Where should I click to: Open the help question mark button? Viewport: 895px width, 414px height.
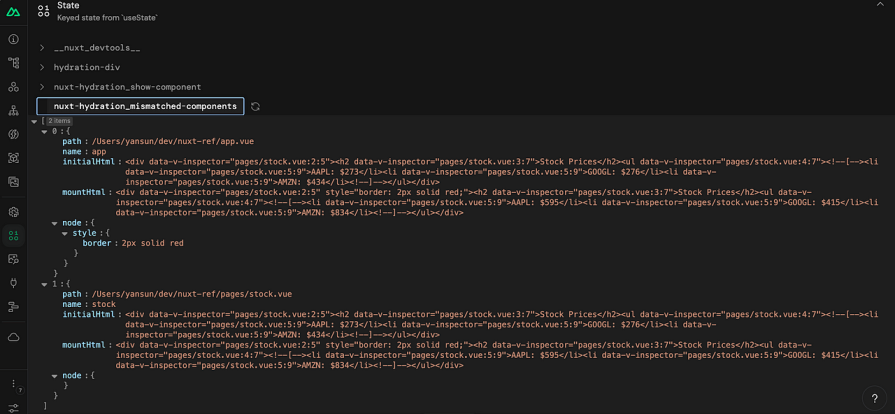point(874,398)
